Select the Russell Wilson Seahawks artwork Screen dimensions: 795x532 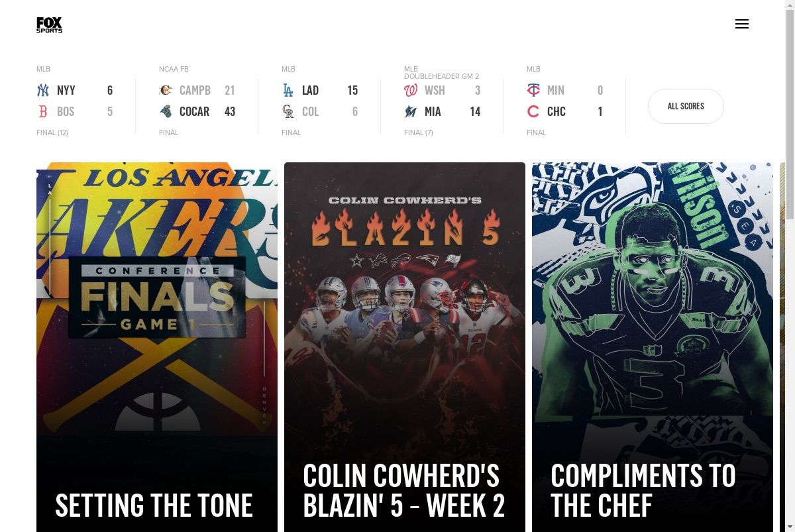pyautogui.click(x=653, y=298)
